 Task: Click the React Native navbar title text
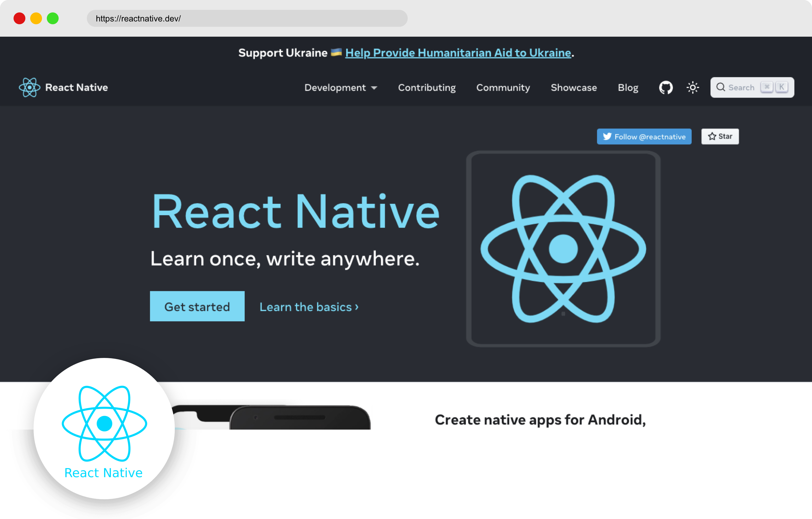[76, 87]
